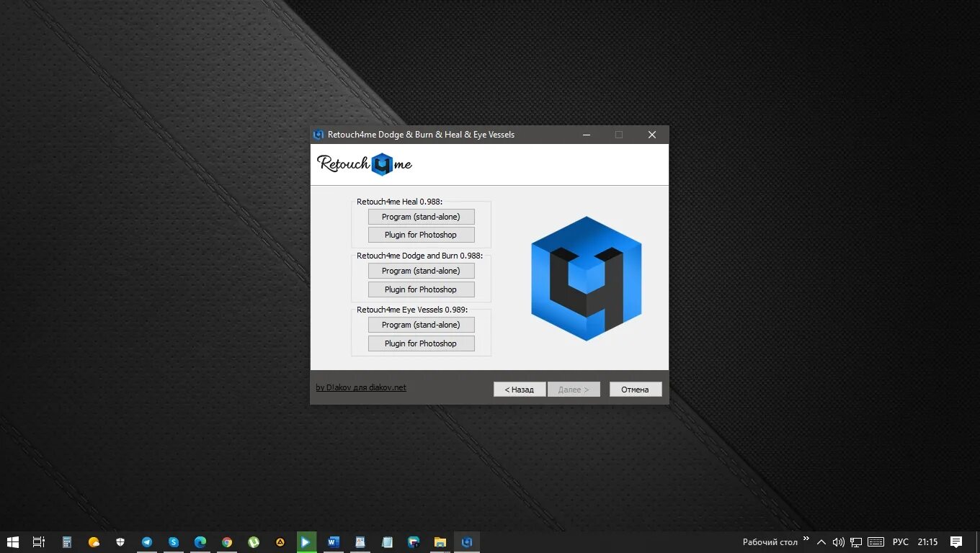The height and width of the screenshot is (553, 980).
Task: Open network status in system tray
Action: (856, 542)
